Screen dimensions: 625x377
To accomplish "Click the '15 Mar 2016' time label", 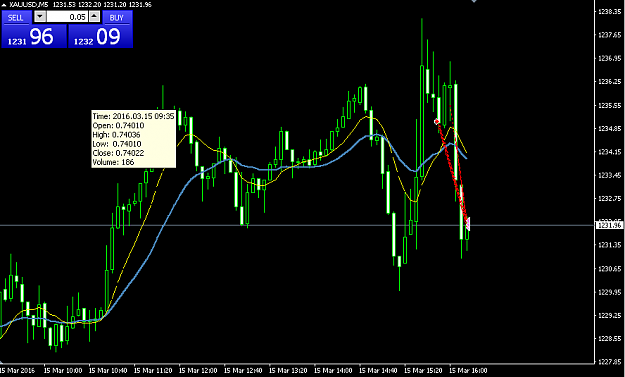I will tap(18, 371).
